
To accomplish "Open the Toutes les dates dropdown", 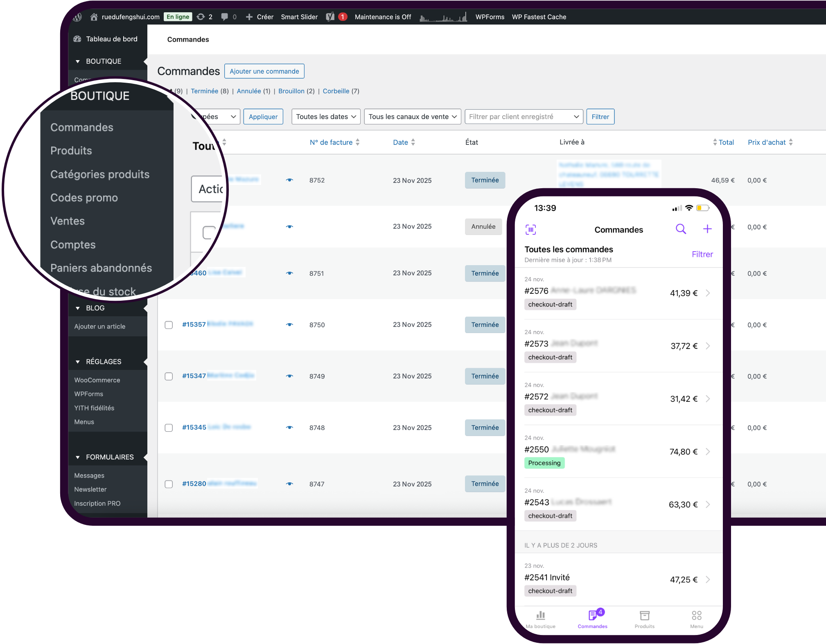I will point(326,117).
